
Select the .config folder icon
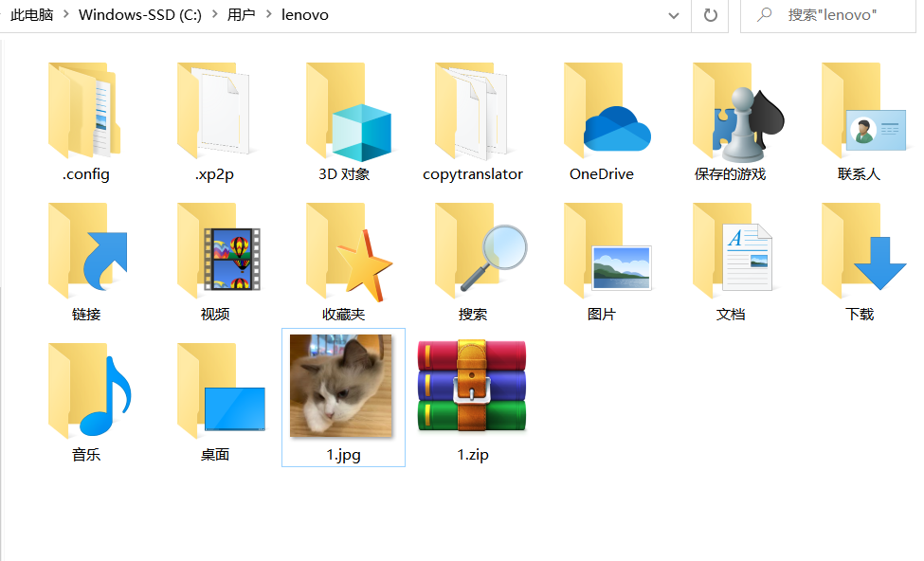point(85,110)
